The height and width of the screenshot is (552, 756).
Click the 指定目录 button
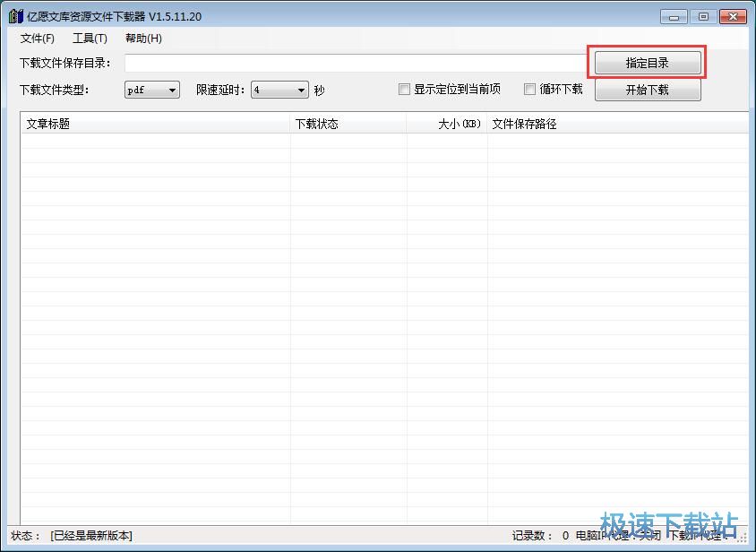(648, 63)
